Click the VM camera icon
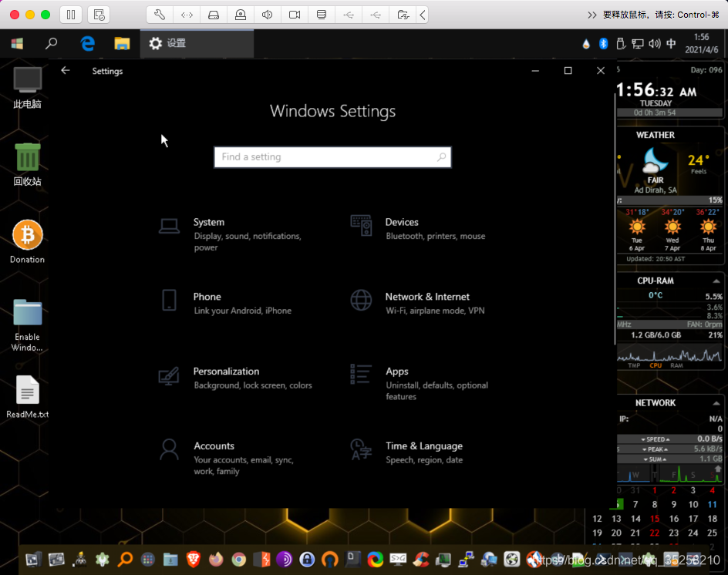Image resolution: width=728 pixels, height=575 pixels. [295, 15]
